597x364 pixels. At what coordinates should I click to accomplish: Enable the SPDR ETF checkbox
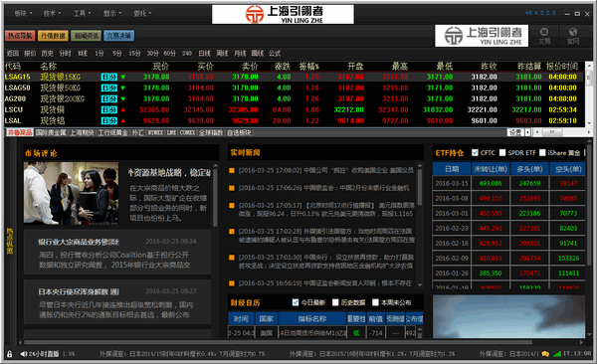(x=502, y=153)
